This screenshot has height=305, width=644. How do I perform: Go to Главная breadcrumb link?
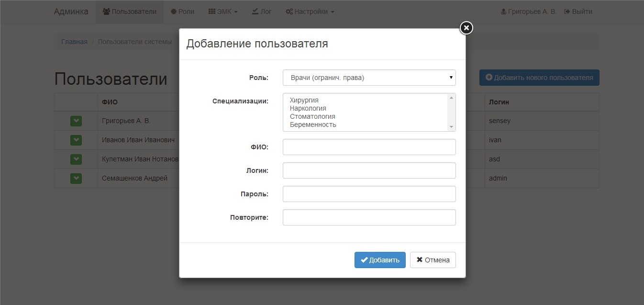click(x=74, y=42)
